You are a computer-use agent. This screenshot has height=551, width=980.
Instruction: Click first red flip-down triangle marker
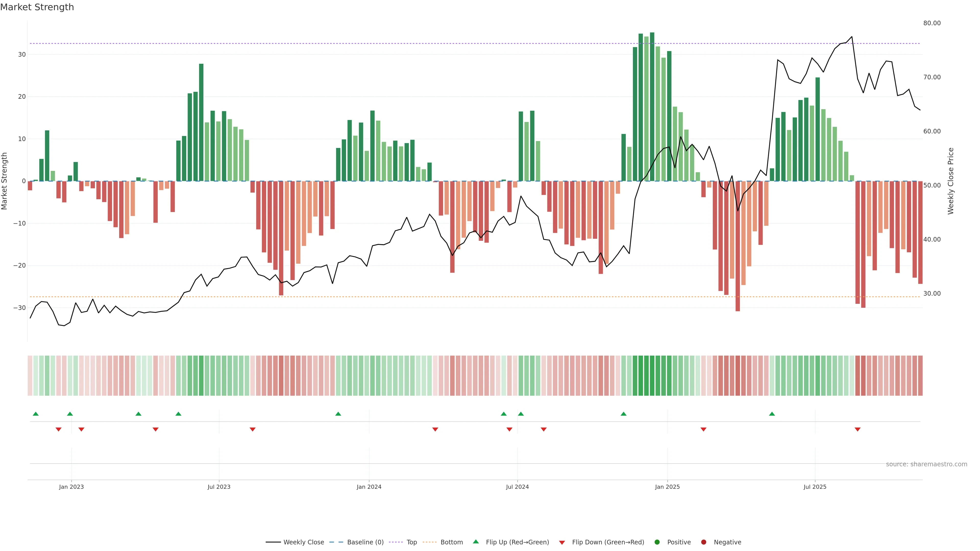point(59,429)
